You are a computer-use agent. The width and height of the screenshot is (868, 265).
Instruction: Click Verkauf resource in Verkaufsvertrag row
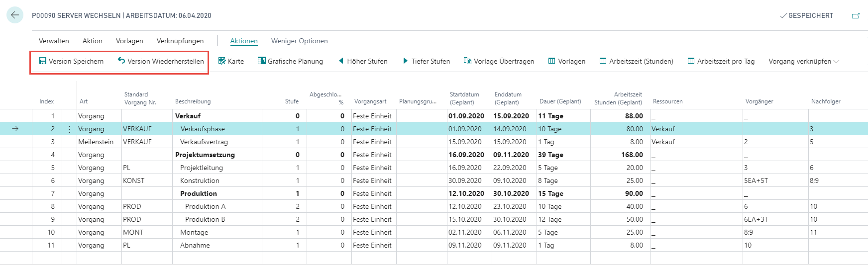coord(696,142)
